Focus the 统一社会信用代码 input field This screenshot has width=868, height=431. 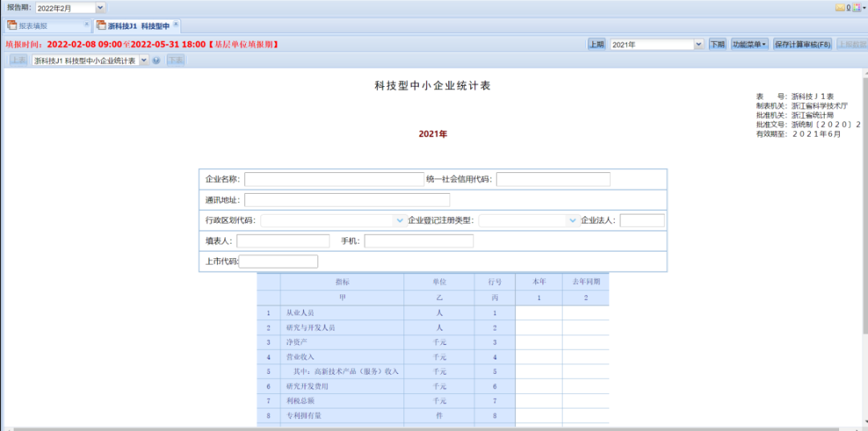pos(554,179)
